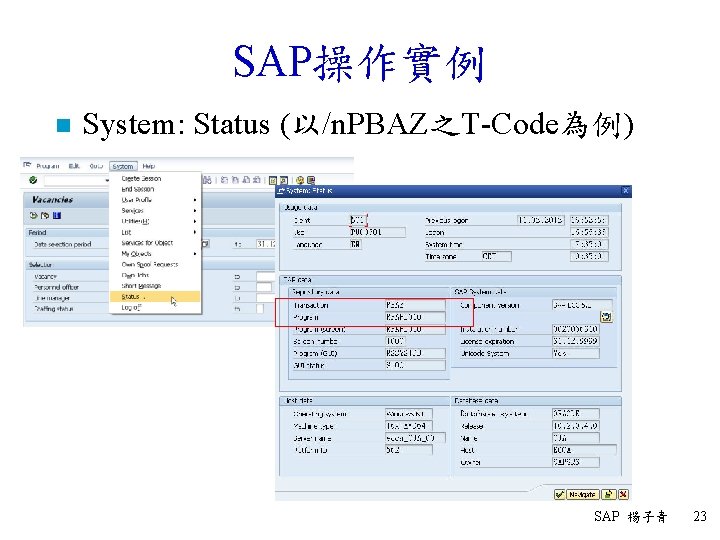Click the green Enter checkmark icon
The width and height of the screenshot is (720, 540).
pos(33,180)
